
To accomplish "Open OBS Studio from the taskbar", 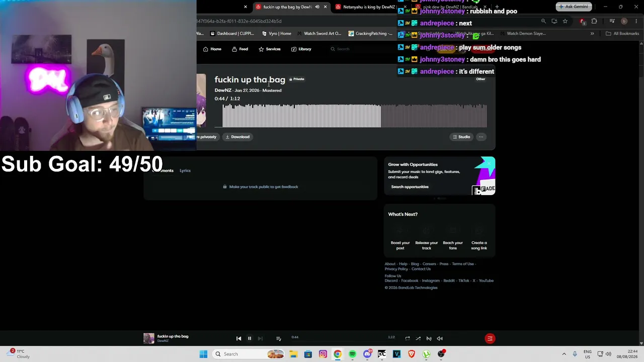I will (x=441, y=354).
